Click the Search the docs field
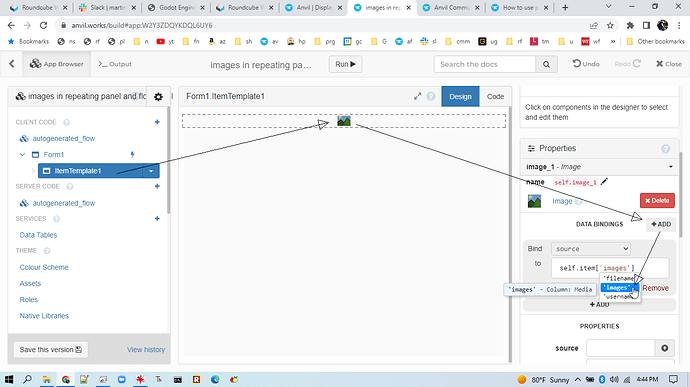Image resolution: width=690 pixels, height=387 pixels. 484,64
